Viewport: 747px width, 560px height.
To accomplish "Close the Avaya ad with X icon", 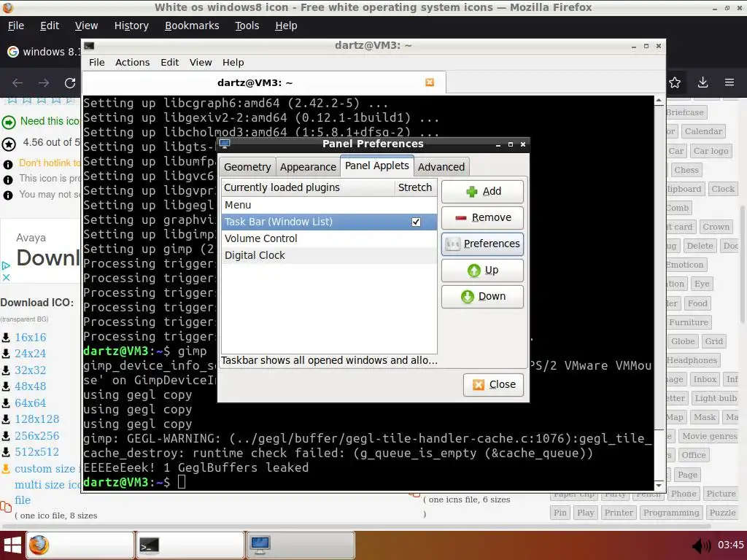I will 6,276.
